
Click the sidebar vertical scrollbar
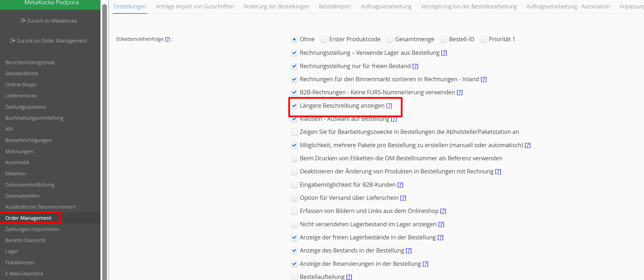[105, 140]
